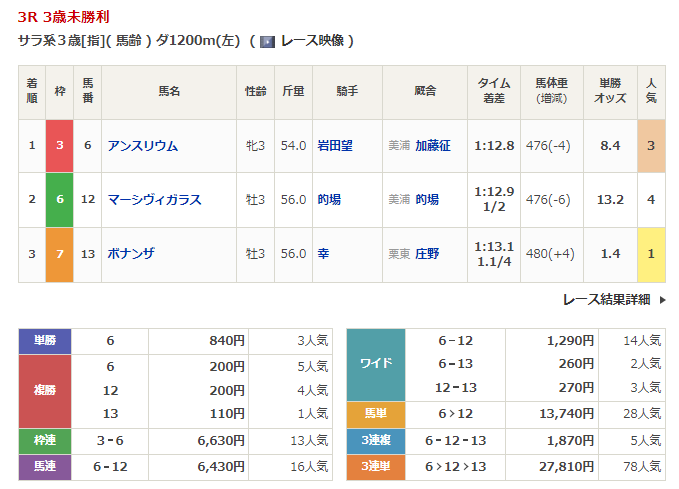The height and width of the screenshot is (489, 679).
Task: Open trainer 加藤征 profile
Action: click(433, 146)
